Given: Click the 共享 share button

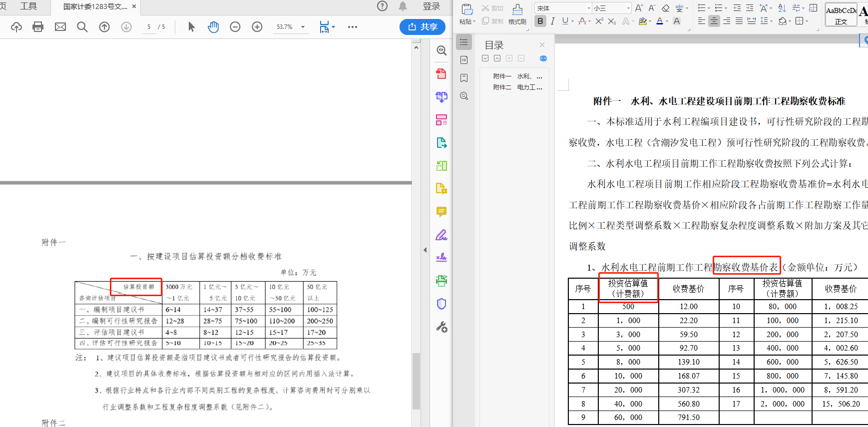Looking at the screenshot, I should (x=423, y=27).
